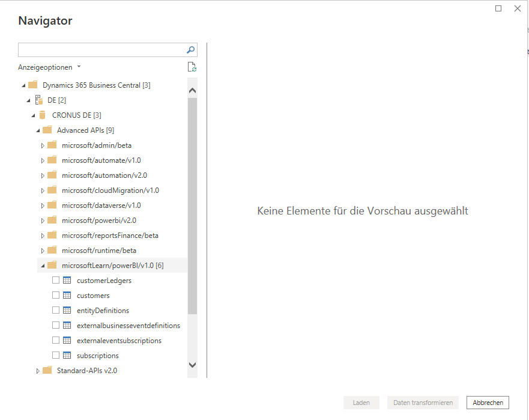The image size is (529, 420).
Task: Collapse the DE environment node
Action: (28, 100)
